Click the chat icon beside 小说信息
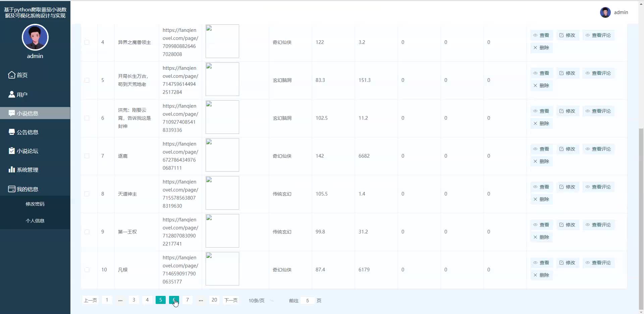 [x=12, y=113]
